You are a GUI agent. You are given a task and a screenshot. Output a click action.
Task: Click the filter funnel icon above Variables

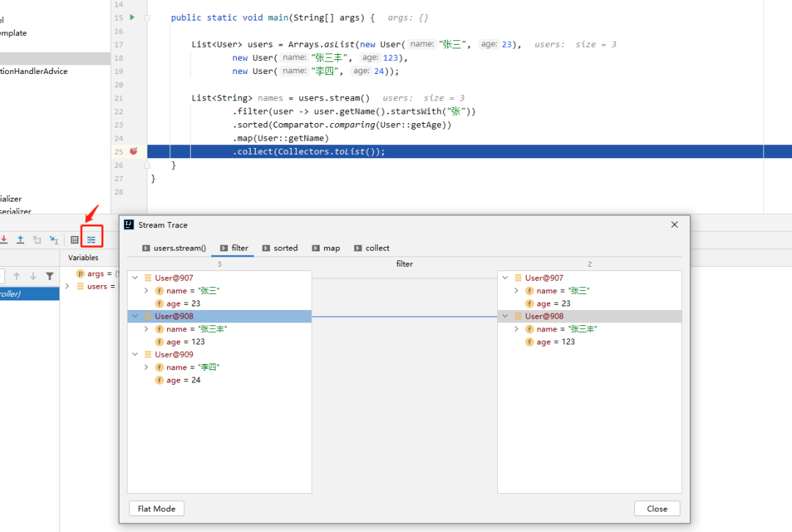click(x=49, y=275)
